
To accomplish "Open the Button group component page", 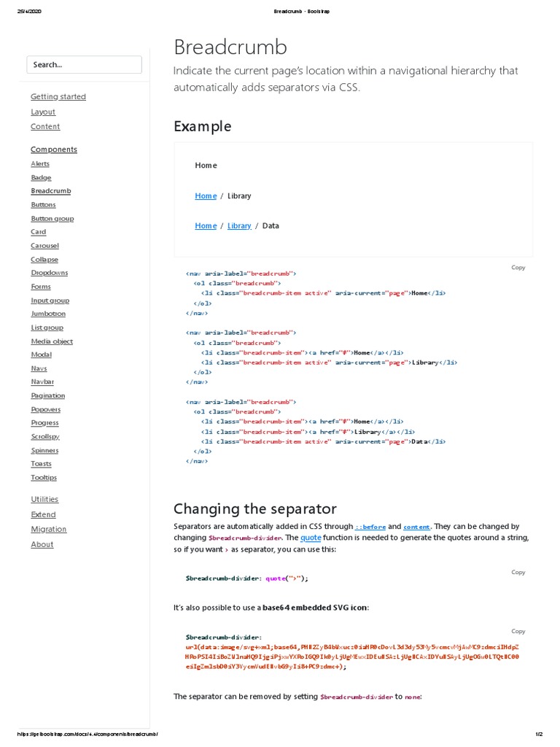I will click(x=52, y=218).
